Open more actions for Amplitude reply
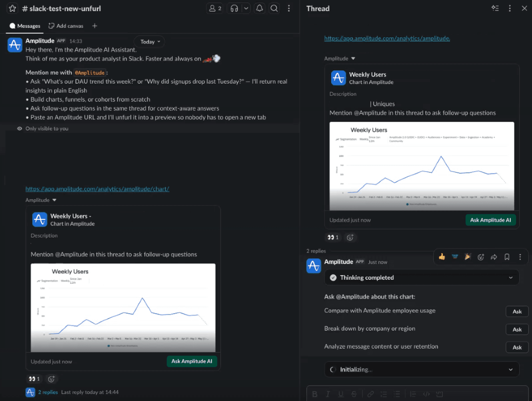Screen dimensions: 532x401 [520, 257]
